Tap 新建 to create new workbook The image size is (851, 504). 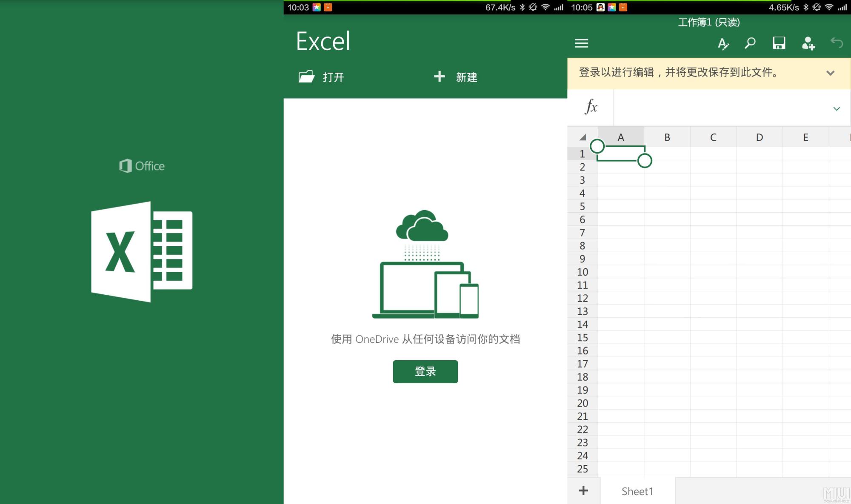[x=456, y=77]
